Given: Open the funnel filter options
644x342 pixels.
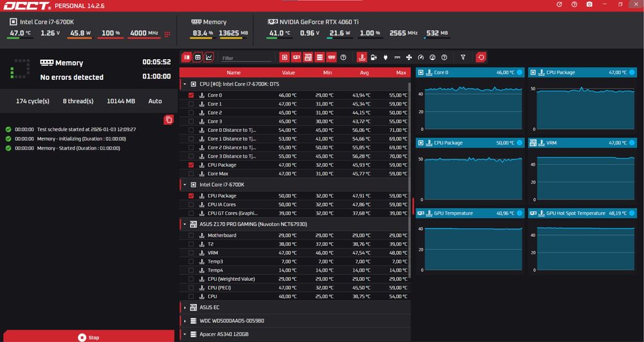Looking at the screenshot, I should [x=463, y=57].
